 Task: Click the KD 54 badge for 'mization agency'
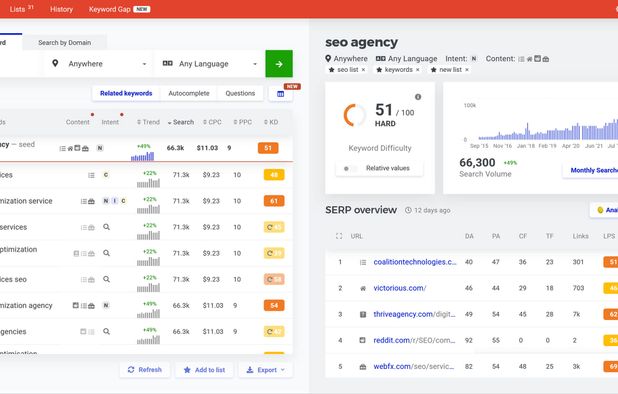(274, 305)
